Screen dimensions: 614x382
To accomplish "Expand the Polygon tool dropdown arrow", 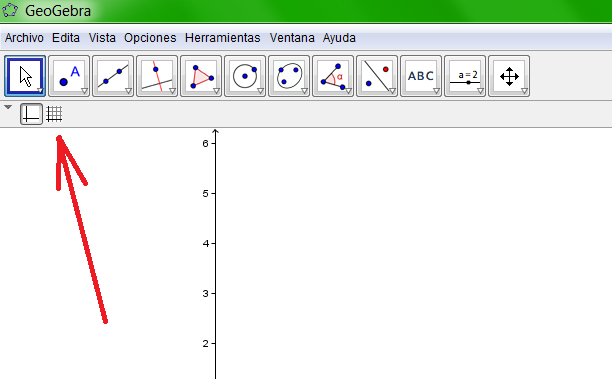I will coord(216,91).
